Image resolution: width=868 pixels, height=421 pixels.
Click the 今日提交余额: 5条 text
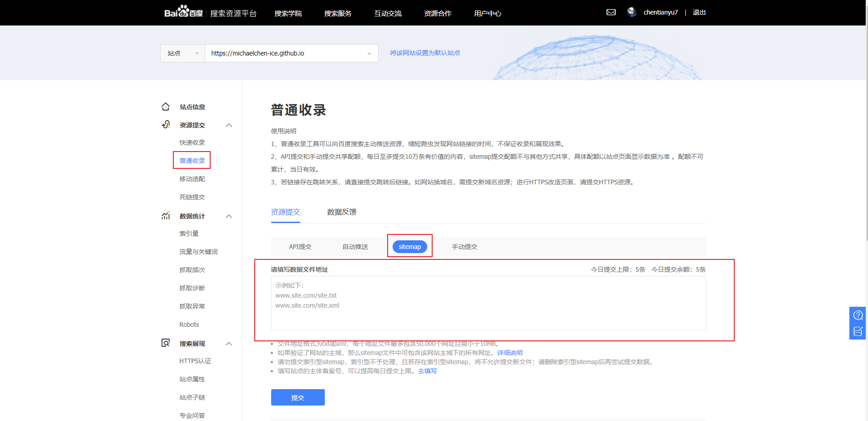[678, 269]
